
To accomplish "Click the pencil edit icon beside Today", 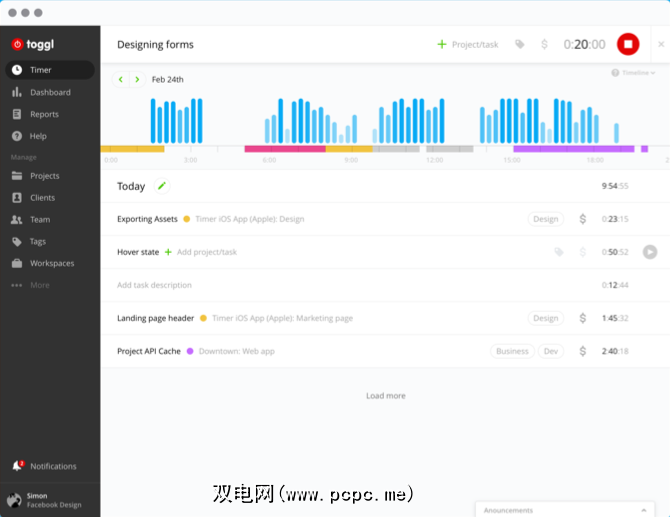I will pos(162,186).
